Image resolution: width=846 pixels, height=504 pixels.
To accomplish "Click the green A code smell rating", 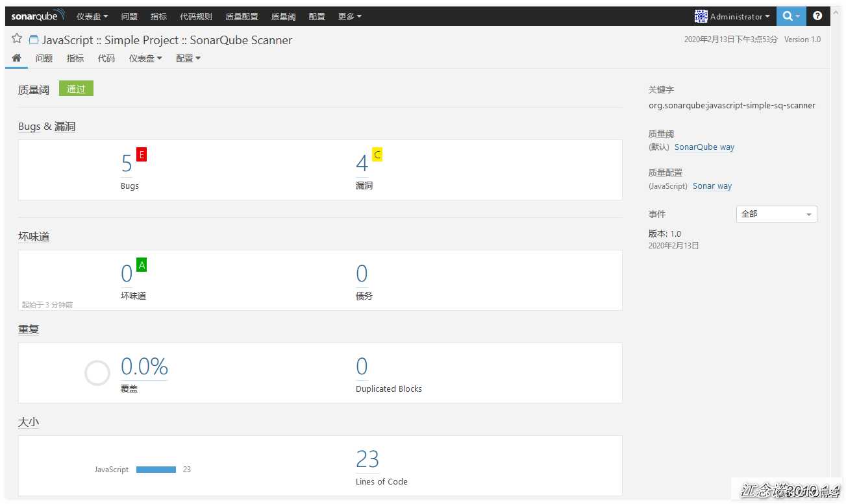I will point(142,265).
